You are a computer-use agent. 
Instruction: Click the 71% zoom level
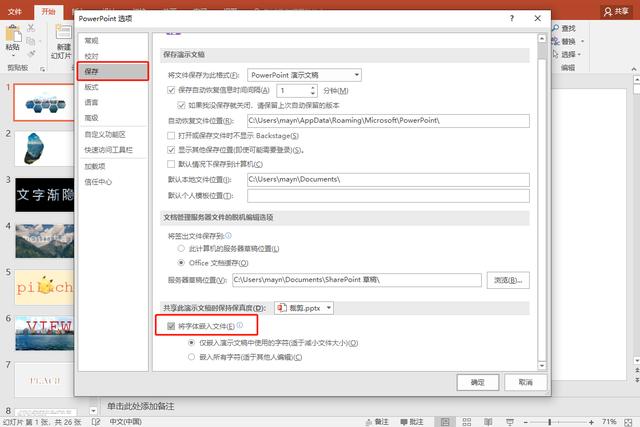click(x=609, y=422)
